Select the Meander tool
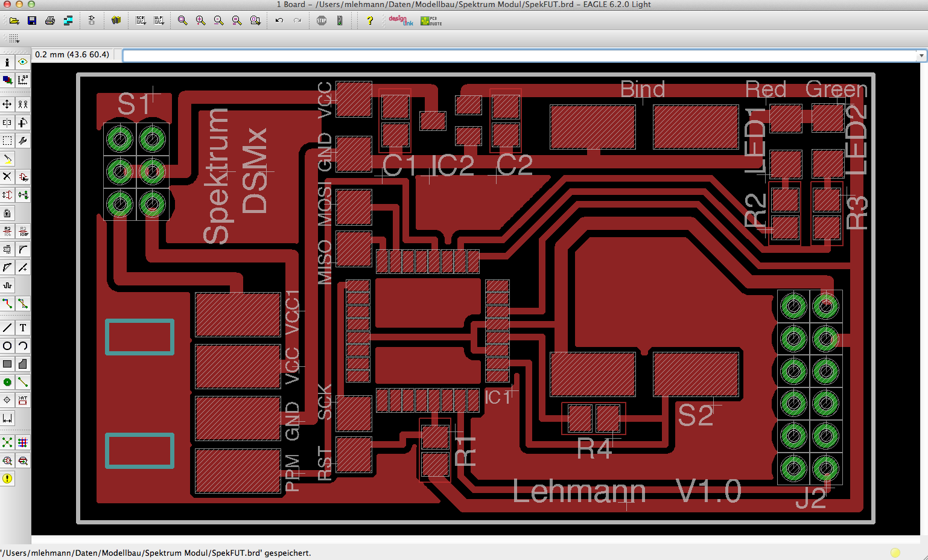Viewport: 928px width, 560px height. point(7,285)
